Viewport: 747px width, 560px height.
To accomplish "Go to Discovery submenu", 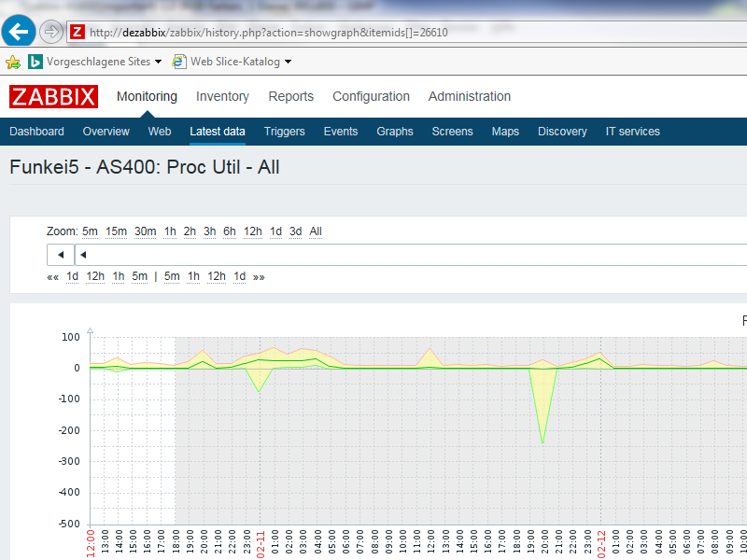I will (562, 132).
